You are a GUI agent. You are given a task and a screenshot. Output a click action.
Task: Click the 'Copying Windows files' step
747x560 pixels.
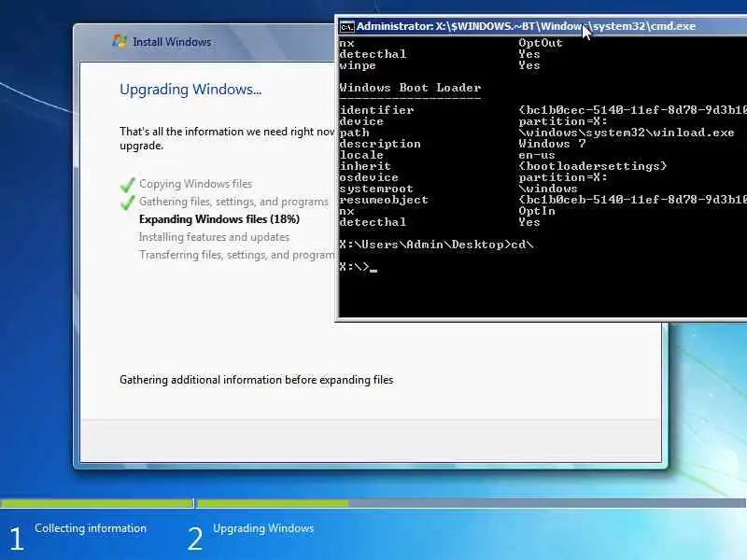point(196,184)
